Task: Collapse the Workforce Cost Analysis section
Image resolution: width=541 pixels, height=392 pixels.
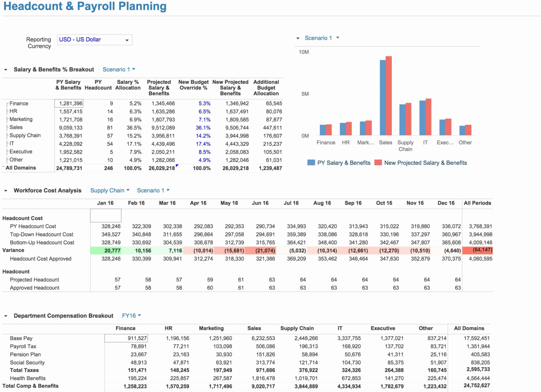Action: click(x=6, y=190)
